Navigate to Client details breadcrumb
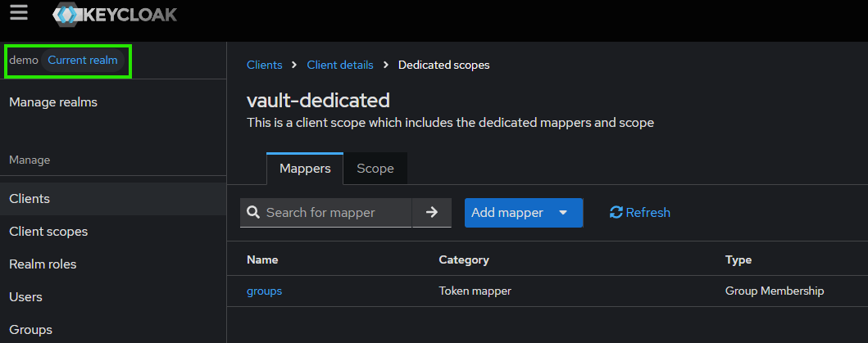This screenshot has height=343, width=868. click(340, 65)
